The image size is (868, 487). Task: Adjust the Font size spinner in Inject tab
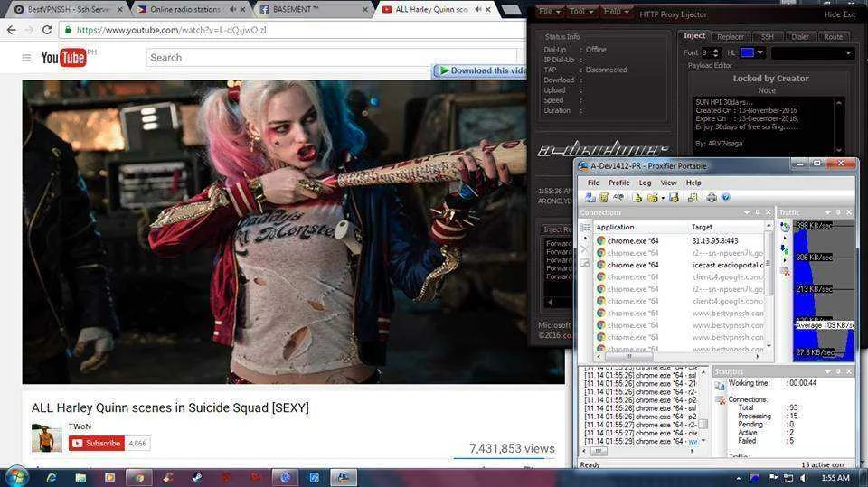coord(716,52)
